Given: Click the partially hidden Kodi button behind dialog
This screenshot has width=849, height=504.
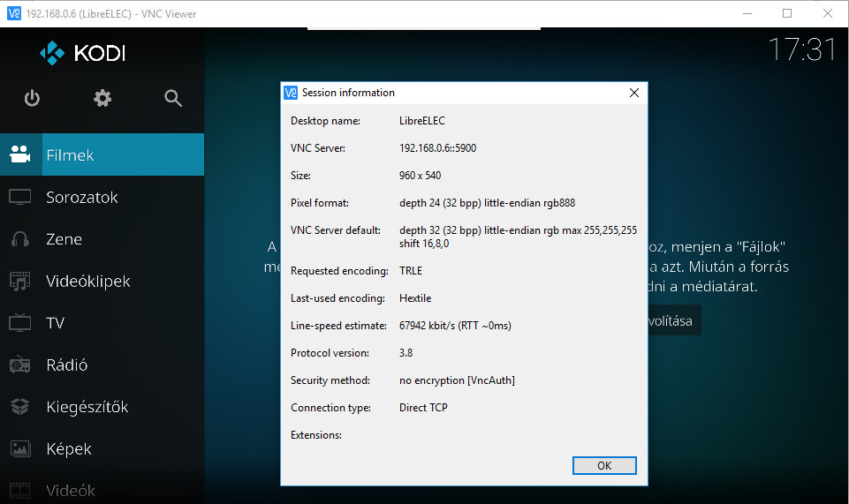Looking at the screenshot, I should pyautogui.click(x=674, y=320).
